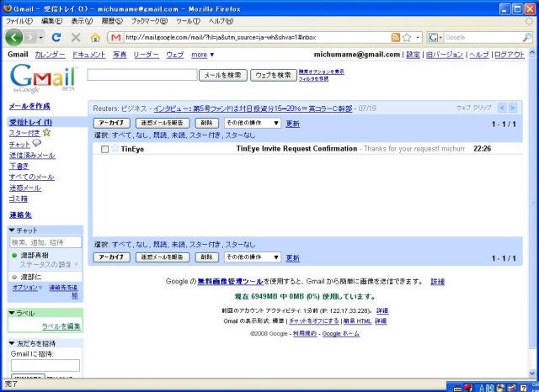
Task: Open the ブックマーク(B) menu
Action: 149,21
